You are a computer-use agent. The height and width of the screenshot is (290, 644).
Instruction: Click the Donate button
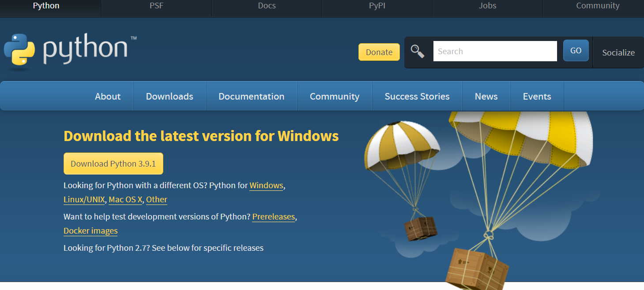379,52
